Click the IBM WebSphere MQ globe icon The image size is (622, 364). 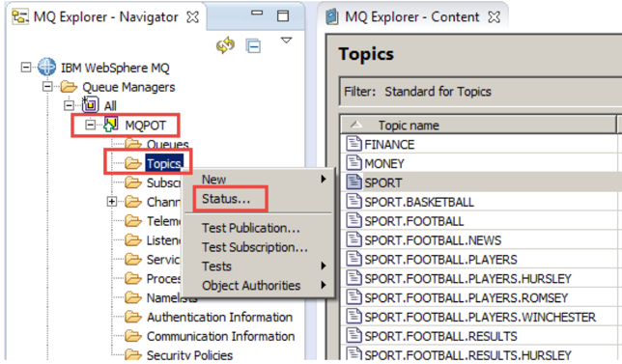tap(46, 67)
